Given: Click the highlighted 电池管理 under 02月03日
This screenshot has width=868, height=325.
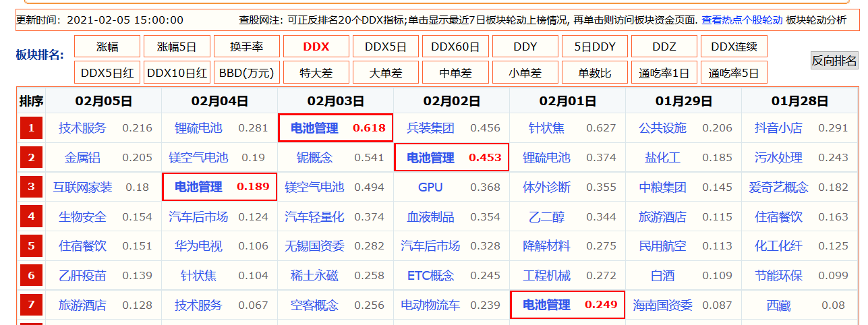Looking at the screenshot, I should [316, 128].
